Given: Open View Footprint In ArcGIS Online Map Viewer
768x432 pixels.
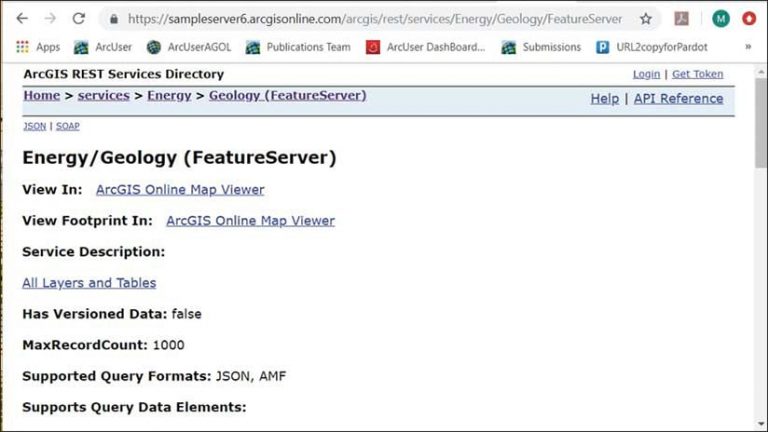Looking at the screenshot, I should coord(250,221).
